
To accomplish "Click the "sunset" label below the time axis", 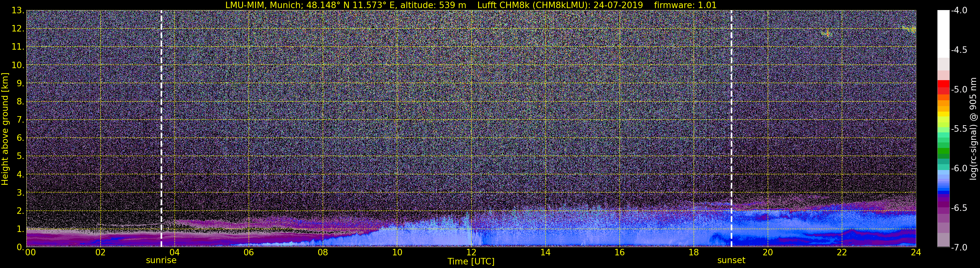I will pos(731,261).
